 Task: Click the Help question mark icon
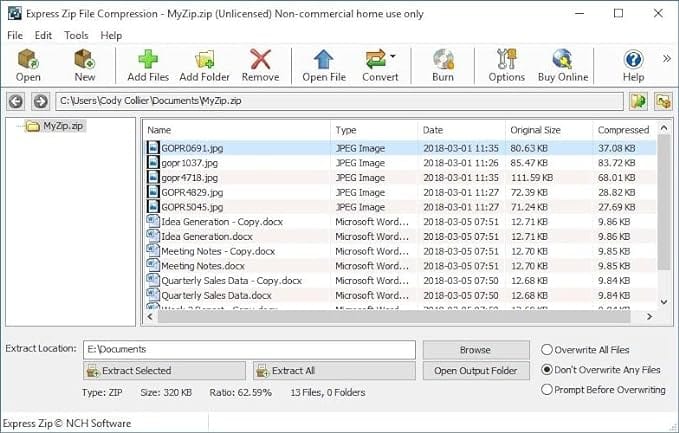pos(633,60)
